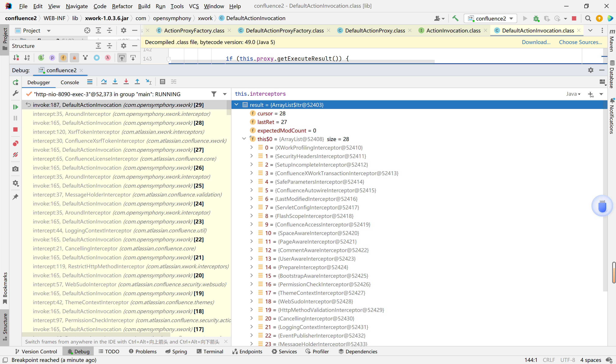
Task: Toggle Autoscroll from Source icon
Action: (133, 58)
